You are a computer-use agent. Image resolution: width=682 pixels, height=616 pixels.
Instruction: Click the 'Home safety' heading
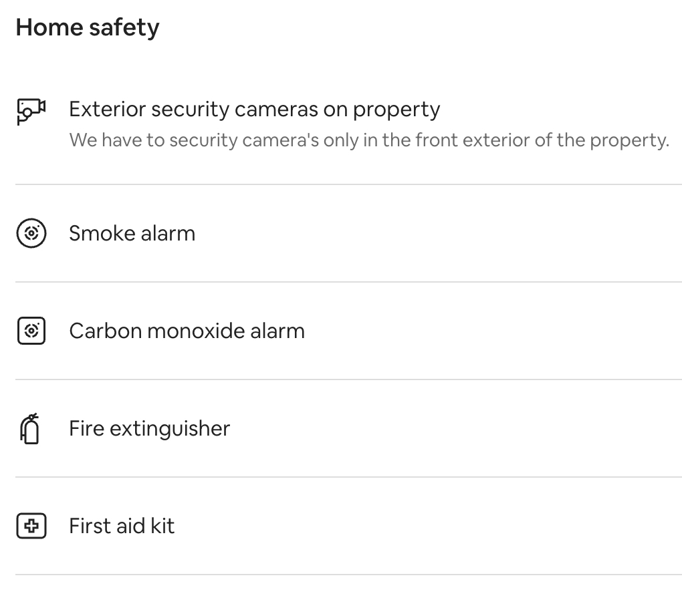tap(88, 28)
